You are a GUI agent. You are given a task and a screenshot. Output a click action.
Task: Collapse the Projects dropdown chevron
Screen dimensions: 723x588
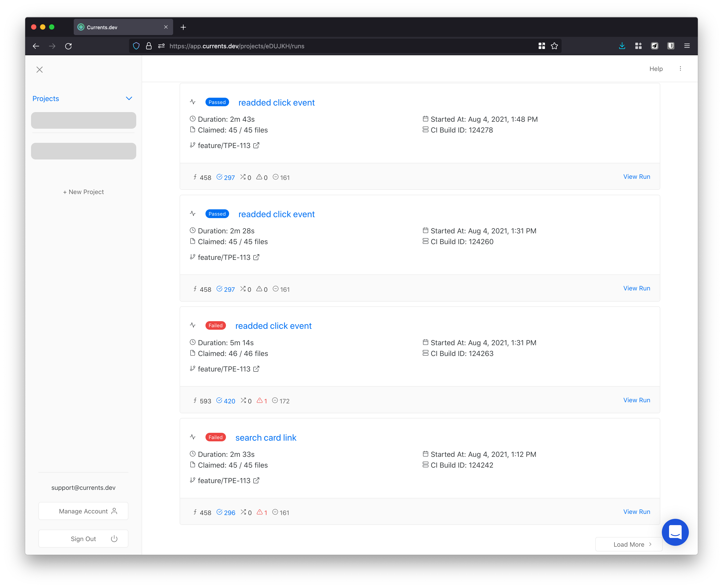point(129,99)
